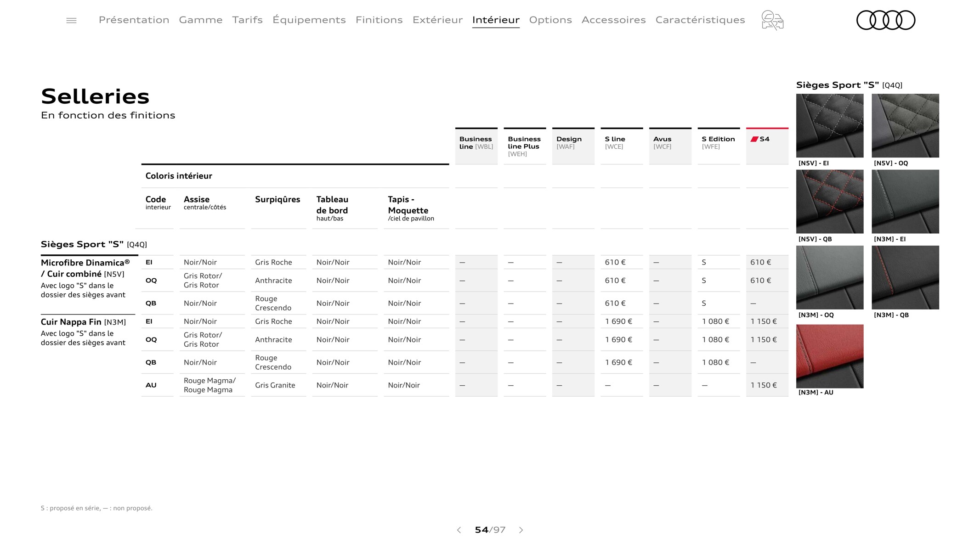The width and height of the screenshot is (980, 551).
Task: Expand the 'Équipements' navigation dropdown
Action: pyautogui.click(x=309, y=19)
